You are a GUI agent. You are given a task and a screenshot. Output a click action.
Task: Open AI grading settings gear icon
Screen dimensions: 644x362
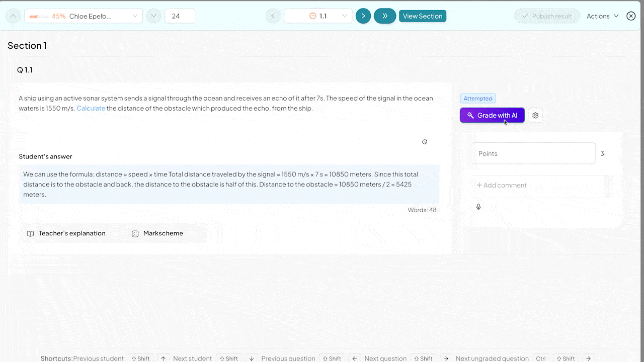click(535, 115)
